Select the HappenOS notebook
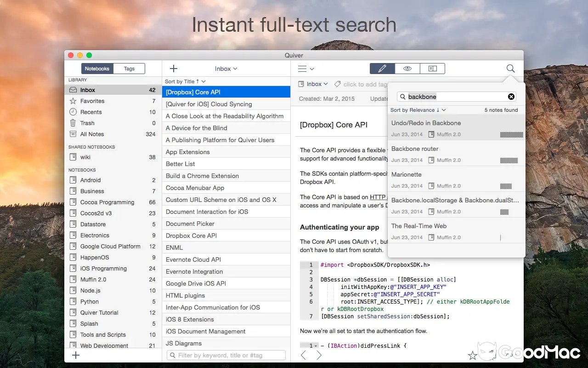The image size is (588, 368). pos(113,258)
